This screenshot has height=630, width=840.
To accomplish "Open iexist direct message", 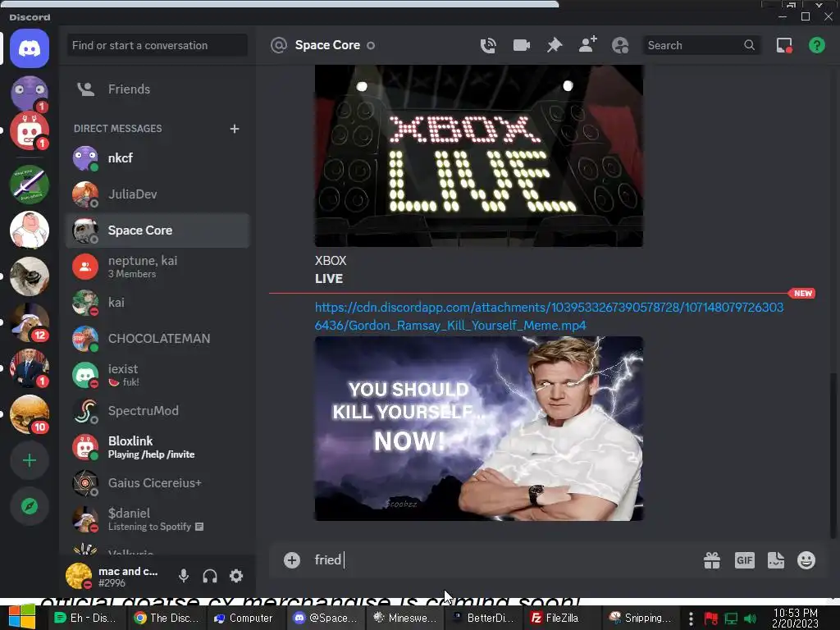I will click(x=157, y=374).
